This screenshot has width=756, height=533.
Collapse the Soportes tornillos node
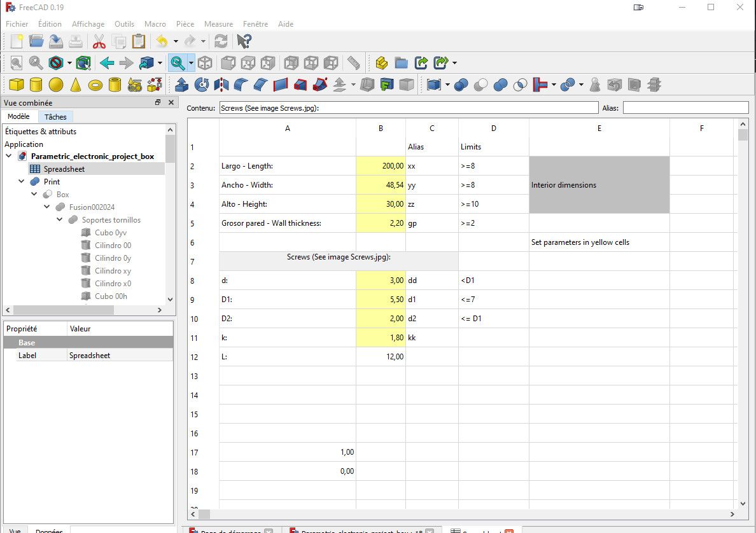pyautogui.click(x=60, y=220)
